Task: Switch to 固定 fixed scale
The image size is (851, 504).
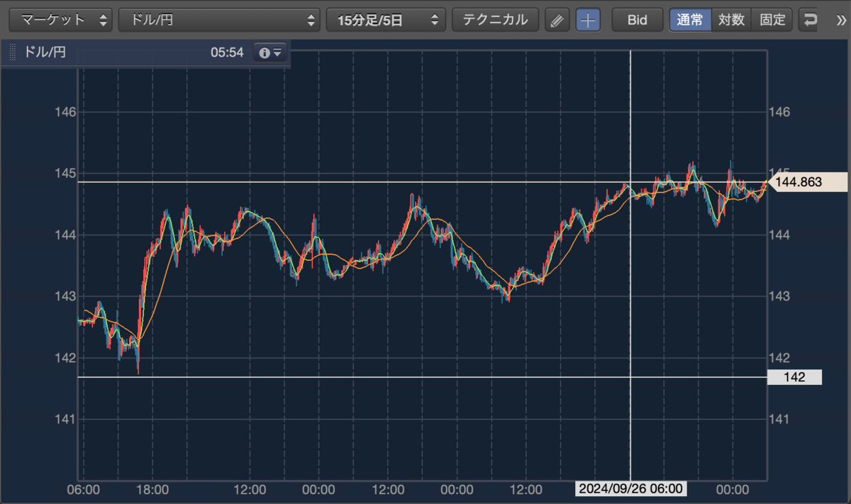Action: coord(772,20)
